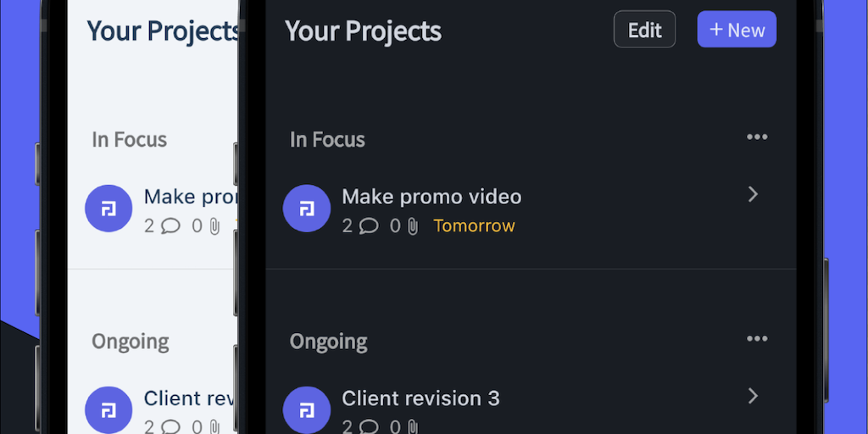
Task: Click Client revision 3 project avatar icon (dark)
Action: [x=307, y=410]
